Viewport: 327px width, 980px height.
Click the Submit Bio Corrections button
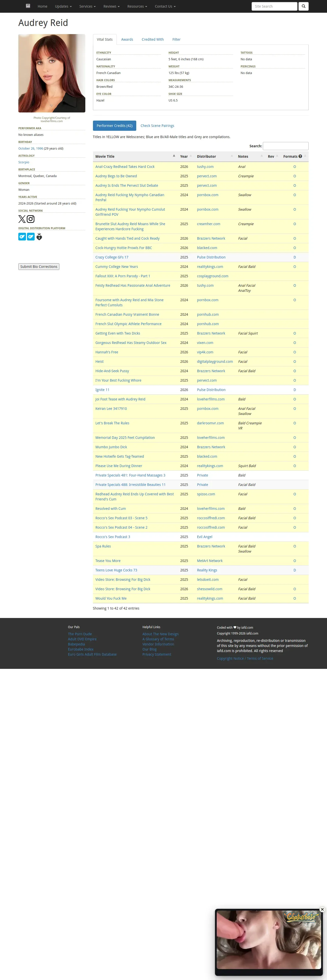point(39,267)
